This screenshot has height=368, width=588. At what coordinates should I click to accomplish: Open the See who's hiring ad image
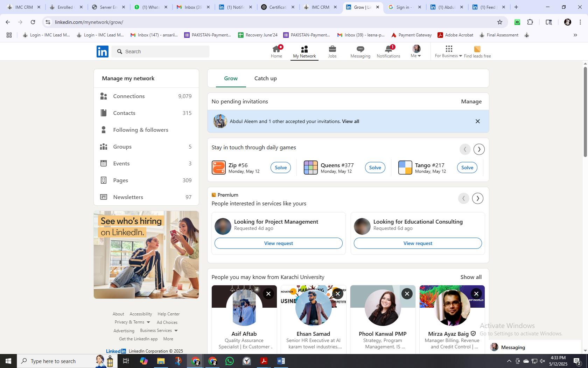tap(146, 255)
